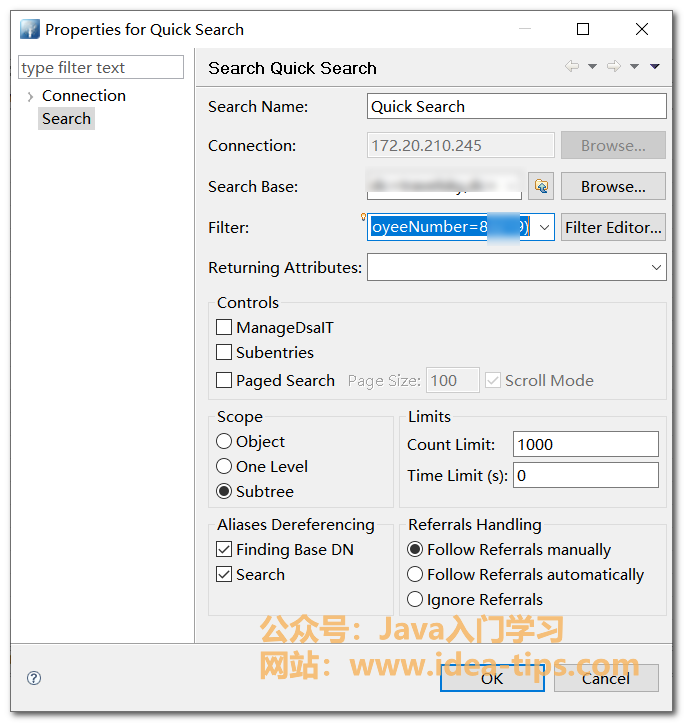
Task: Click the Filter text field
Action: 450,227
